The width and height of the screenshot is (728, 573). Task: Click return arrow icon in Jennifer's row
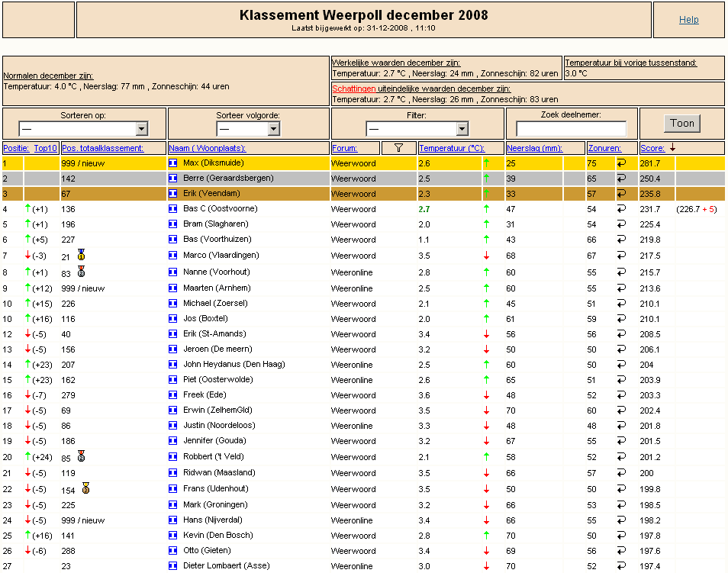621,441
